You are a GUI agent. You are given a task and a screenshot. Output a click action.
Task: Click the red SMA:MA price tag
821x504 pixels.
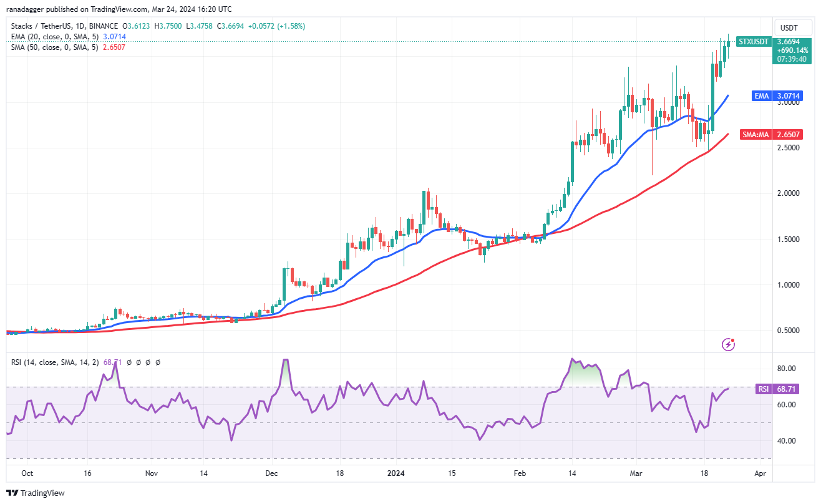[754, 134]
